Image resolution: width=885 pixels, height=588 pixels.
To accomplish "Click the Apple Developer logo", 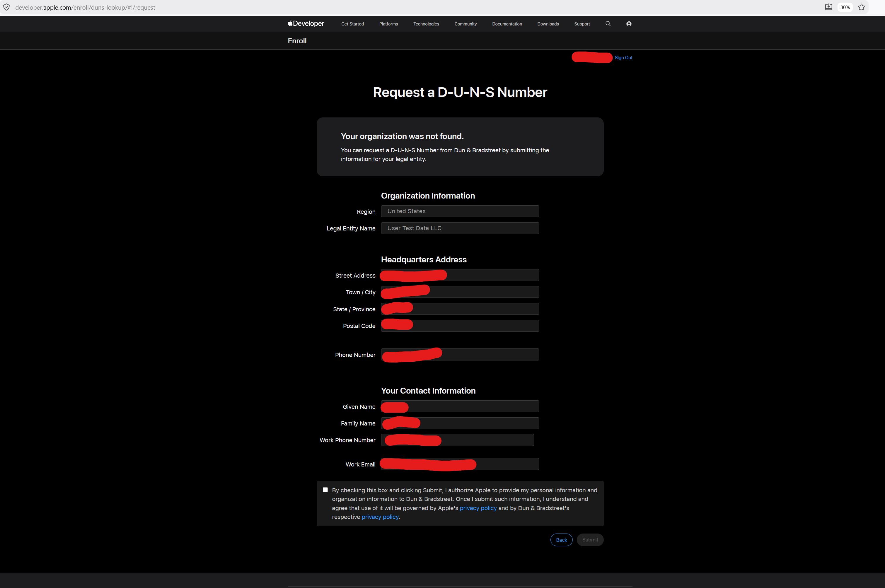I will [306, 24].
